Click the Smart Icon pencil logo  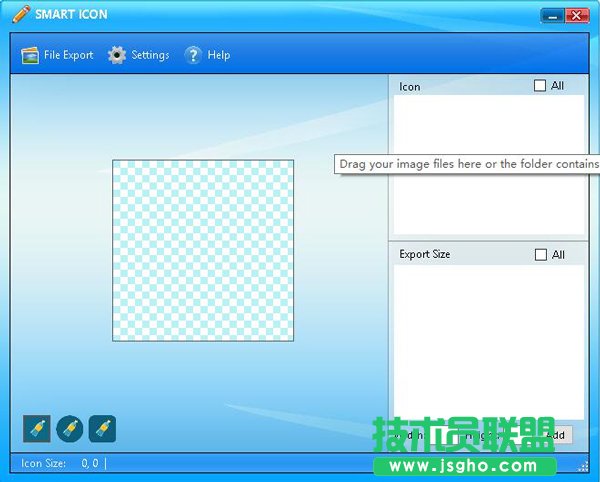pos(21,14)
